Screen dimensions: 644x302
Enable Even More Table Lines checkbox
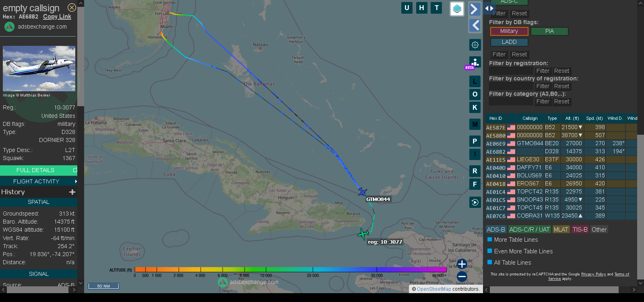click(490, 251)
